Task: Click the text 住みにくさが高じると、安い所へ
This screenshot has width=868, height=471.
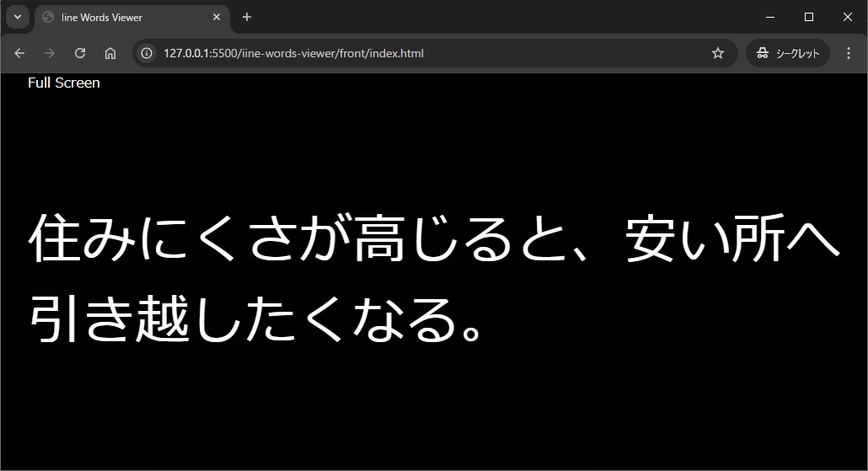Action: tap(435, 238)
